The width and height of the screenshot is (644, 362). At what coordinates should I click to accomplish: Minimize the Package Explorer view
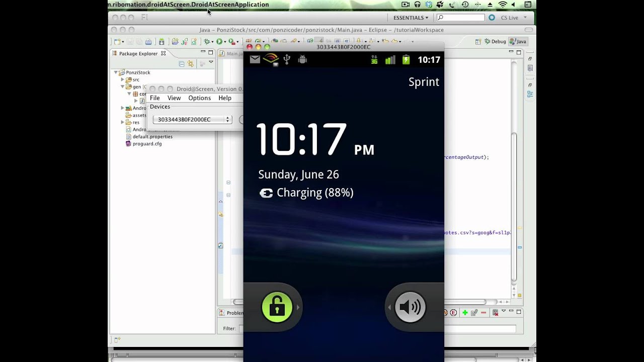(203, 52)
